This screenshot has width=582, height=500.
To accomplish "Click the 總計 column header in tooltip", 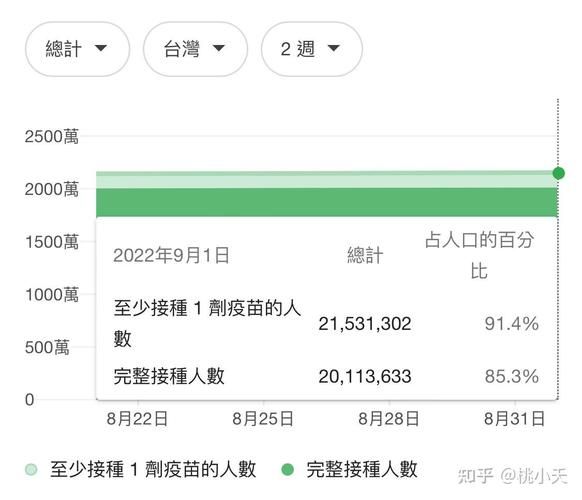I will coord(365,255).
